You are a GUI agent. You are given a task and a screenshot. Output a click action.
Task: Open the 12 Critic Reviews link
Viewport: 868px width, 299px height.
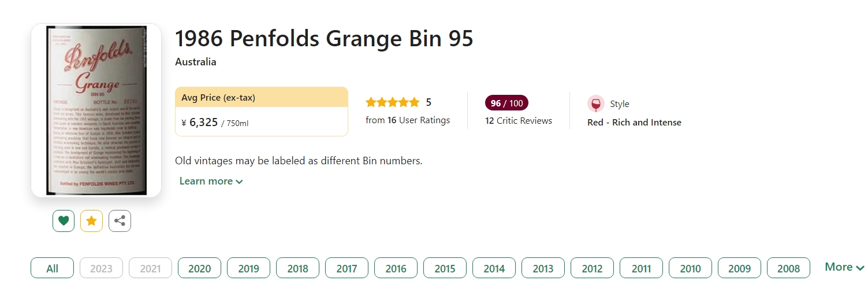[519, 121]
